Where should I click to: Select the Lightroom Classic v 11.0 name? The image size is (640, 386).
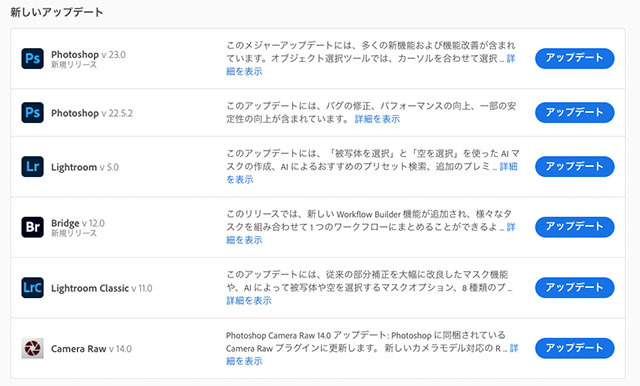pos(102,288)
